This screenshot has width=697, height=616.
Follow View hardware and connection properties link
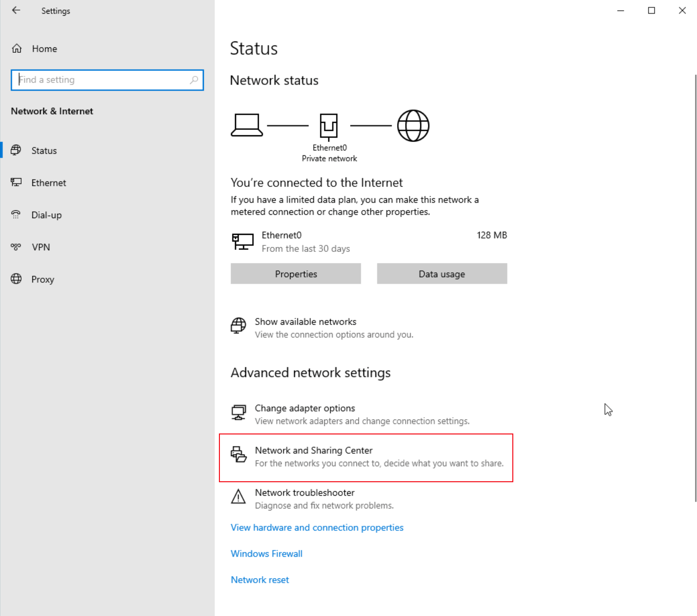[x=317, y=527]
